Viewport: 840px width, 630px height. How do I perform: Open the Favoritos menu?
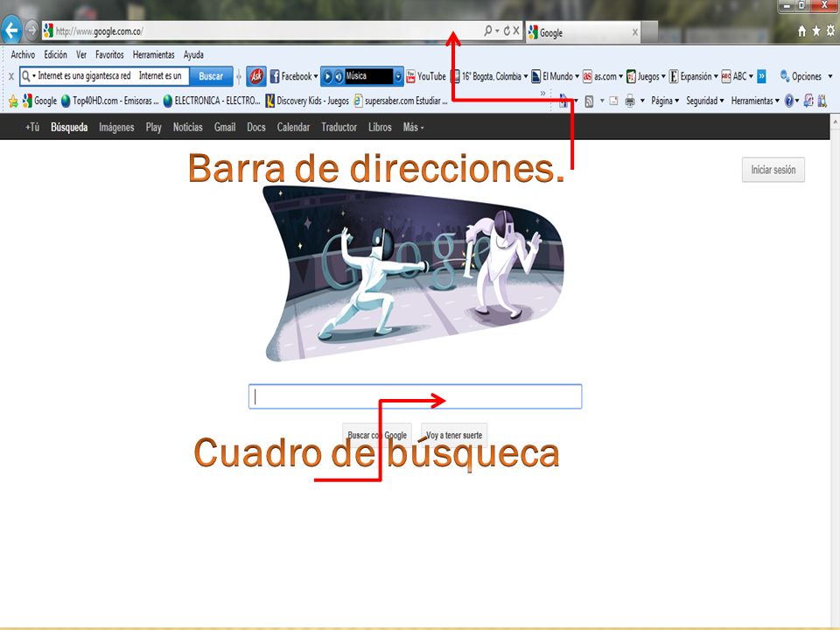pyautogui.click(x=109, y=54)
